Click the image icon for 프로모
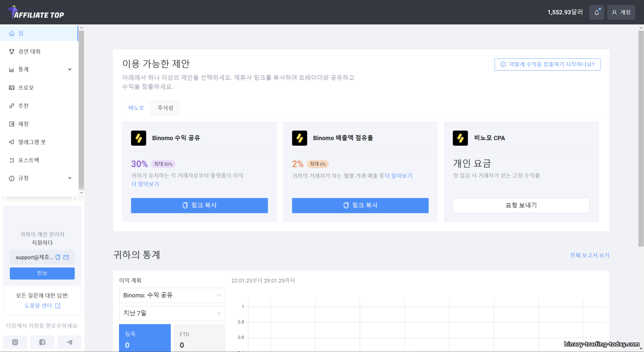 (x=12, y=88)
